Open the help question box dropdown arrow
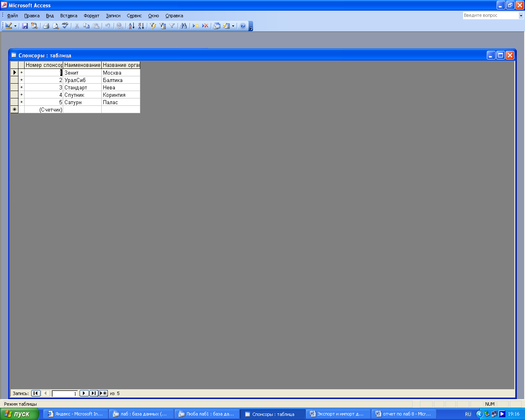525x420 pixels. 521,16
